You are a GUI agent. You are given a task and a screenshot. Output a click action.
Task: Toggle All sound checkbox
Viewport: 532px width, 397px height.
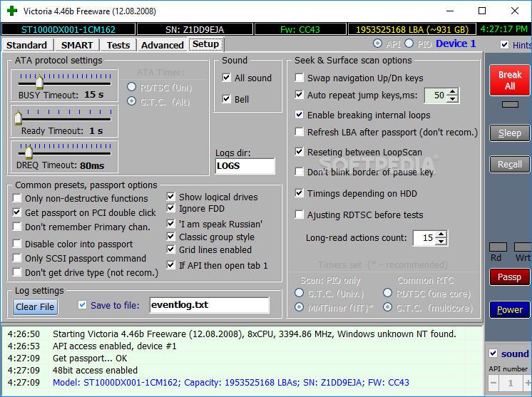pyautogui.click(x=226, y=78)
